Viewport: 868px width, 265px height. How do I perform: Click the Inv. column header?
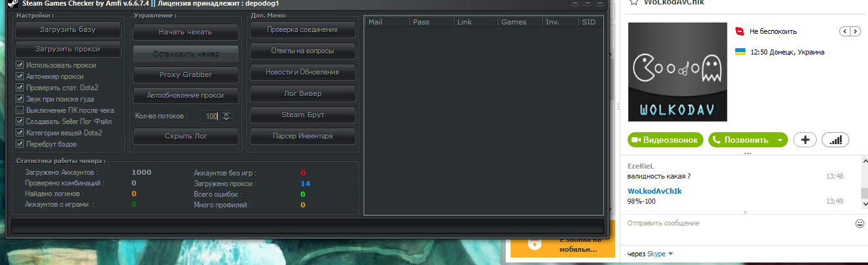pyautogui.click(x=561, y=22)
